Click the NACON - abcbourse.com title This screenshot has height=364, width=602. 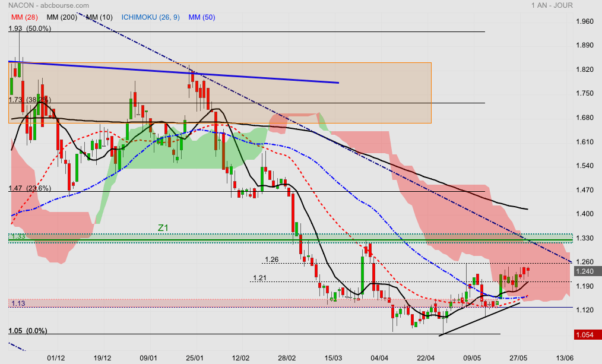(48, 5)
